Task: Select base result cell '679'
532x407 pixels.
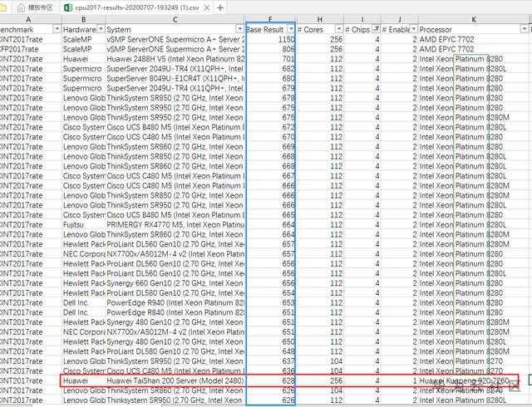Action: (x=270, y=88)
